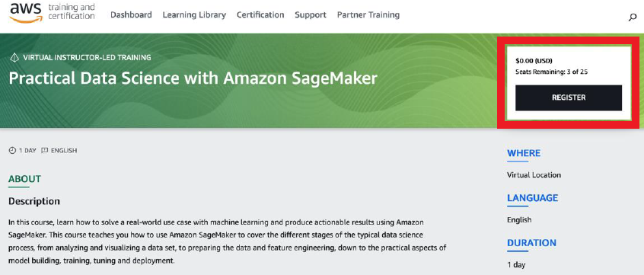
Task: Click the AWS training and certification logo
Action: click(53, 13)
